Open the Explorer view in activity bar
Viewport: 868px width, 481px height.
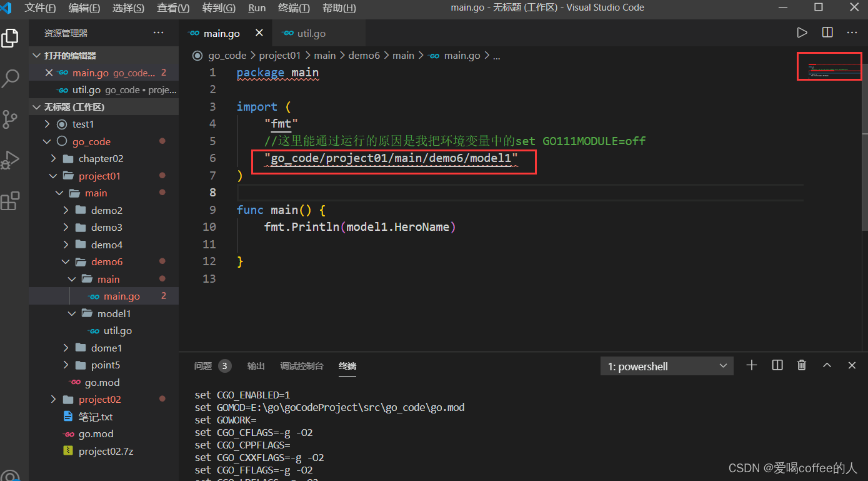coord(10,38)
